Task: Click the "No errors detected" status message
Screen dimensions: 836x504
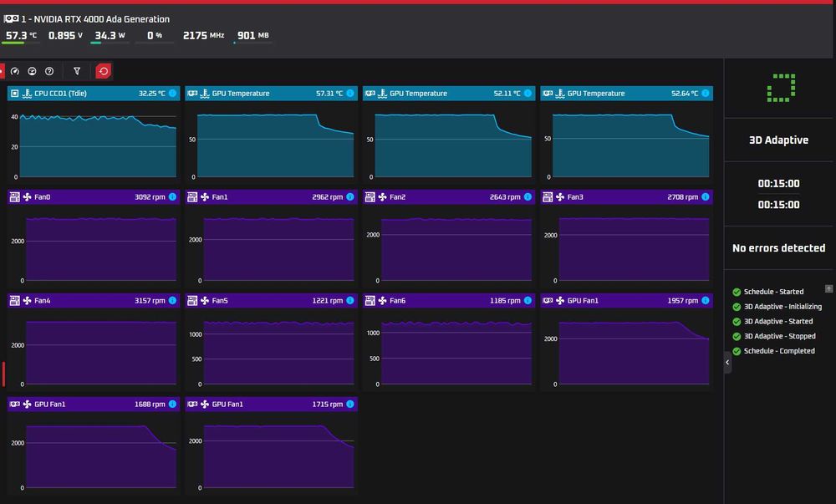Action: tap(778, 247)
